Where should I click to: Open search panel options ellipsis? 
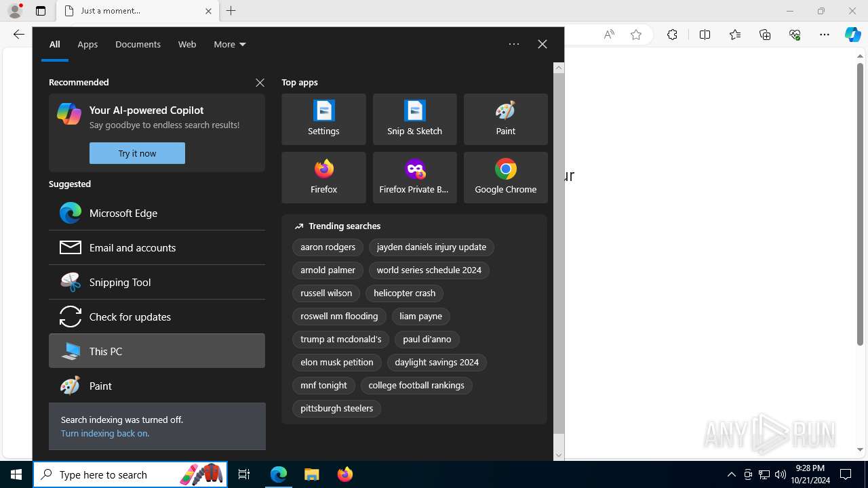pos(514,44)
